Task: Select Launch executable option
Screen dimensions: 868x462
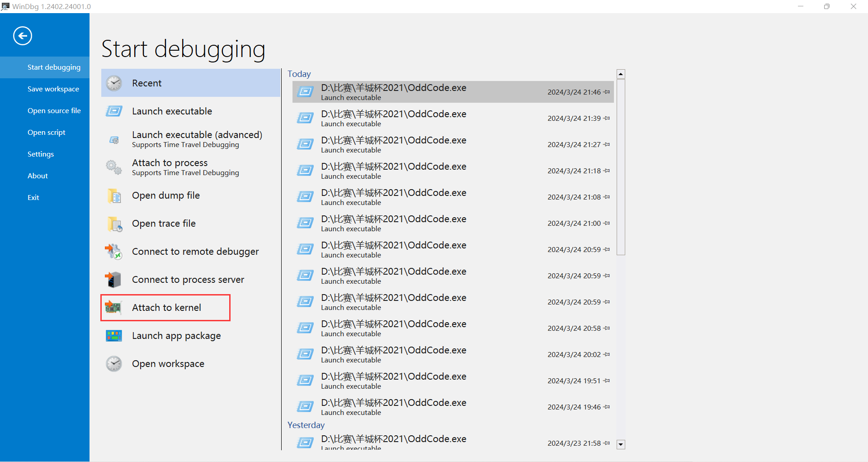Action: 191,111
